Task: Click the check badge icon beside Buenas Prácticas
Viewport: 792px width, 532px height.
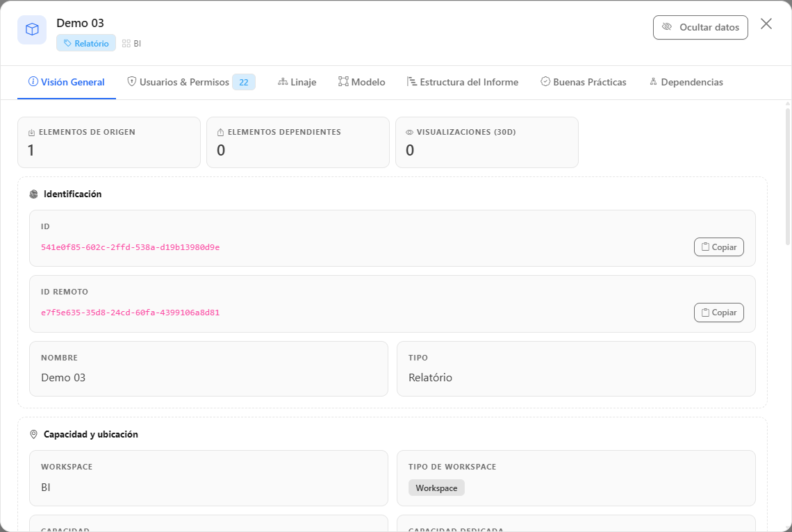Action: 545,82
